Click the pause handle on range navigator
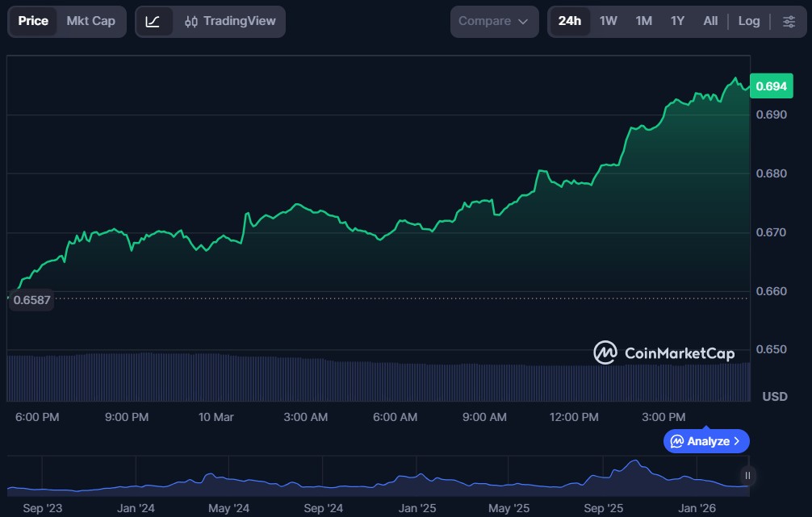Viewport: 812px width, 517px height. [x=748, y=476]
